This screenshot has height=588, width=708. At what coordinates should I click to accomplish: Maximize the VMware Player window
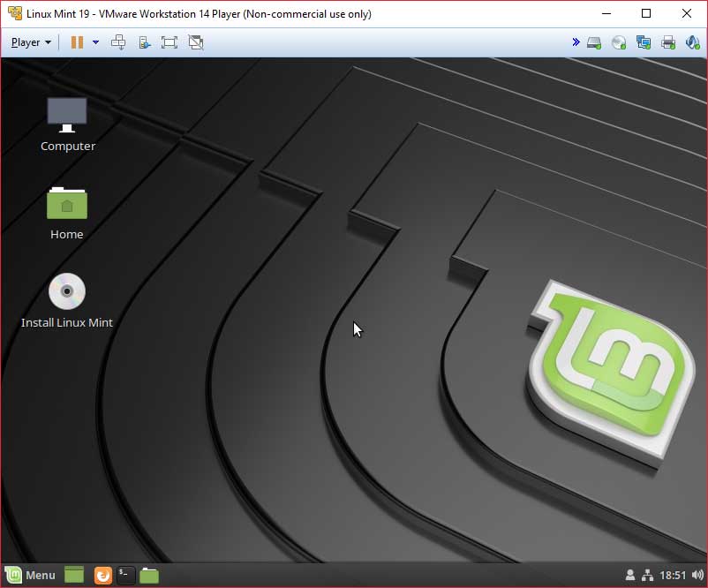[646, 13]
